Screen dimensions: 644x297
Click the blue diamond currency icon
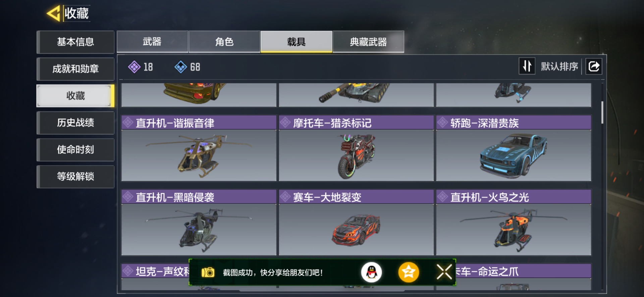180,67
